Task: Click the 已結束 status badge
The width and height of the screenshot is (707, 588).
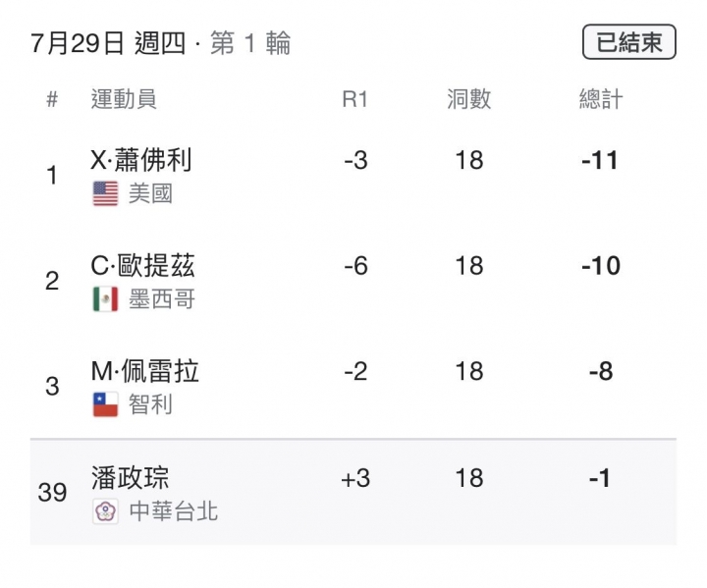Action: point(629,42)
